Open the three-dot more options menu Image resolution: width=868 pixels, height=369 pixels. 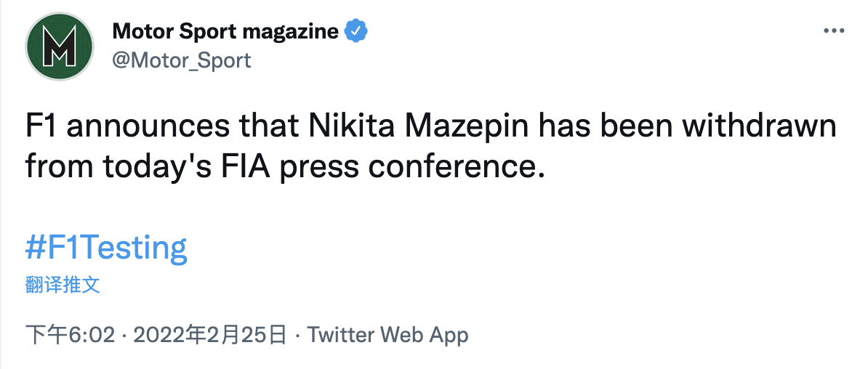coord(832,32)
